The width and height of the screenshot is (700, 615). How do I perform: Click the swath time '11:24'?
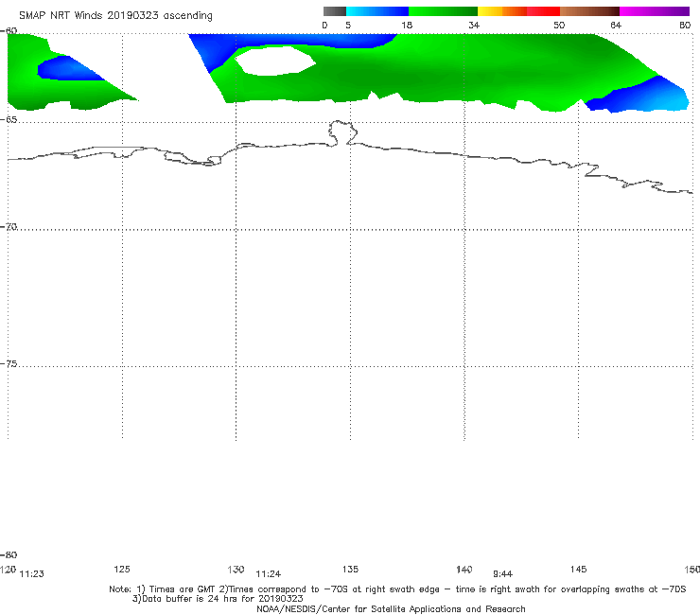[x=269, y=574]
